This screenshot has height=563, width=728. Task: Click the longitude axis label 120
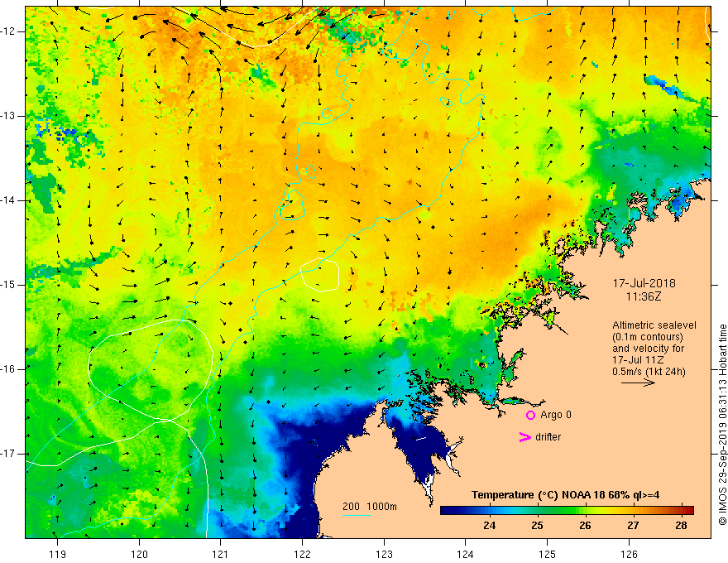tap(139, 554)
